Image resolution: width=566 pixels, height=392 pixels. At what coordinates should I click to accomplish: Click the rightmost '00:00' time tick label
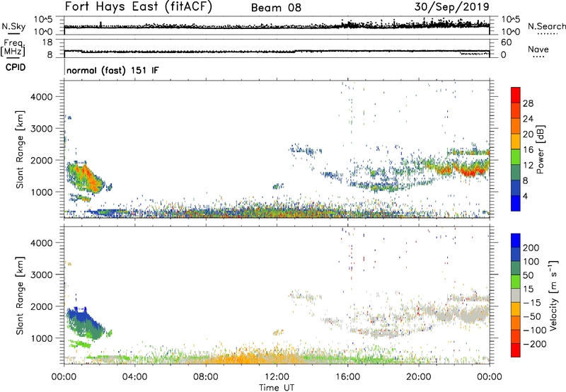coord(489,377)
